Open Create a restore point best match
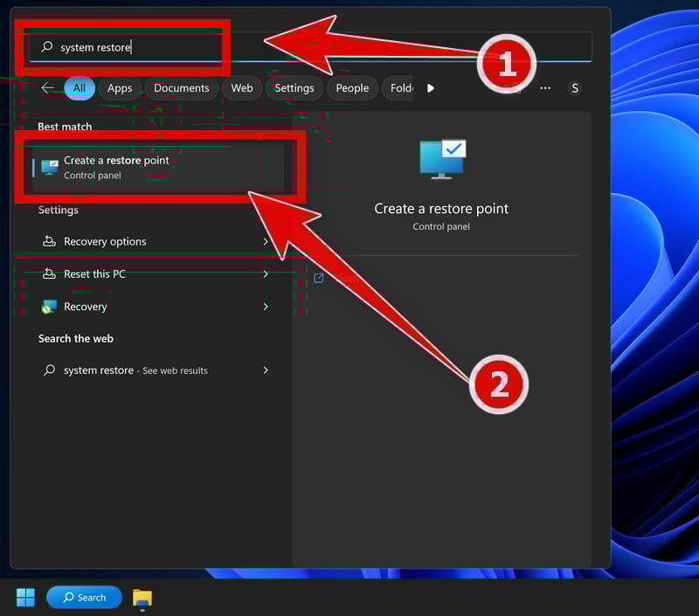This screenshot has width=699, height=616. (157, 168)
